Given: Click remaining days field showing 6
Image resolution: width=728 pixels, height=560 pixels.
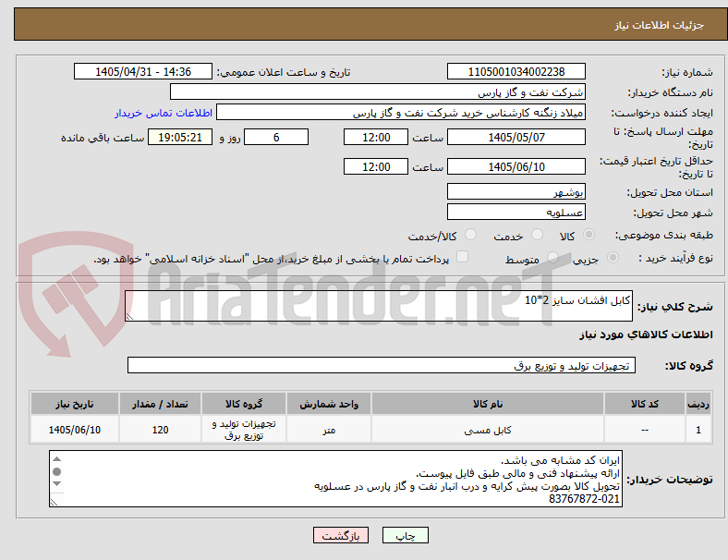Looking at the screenshot, I should pos(276,137).
